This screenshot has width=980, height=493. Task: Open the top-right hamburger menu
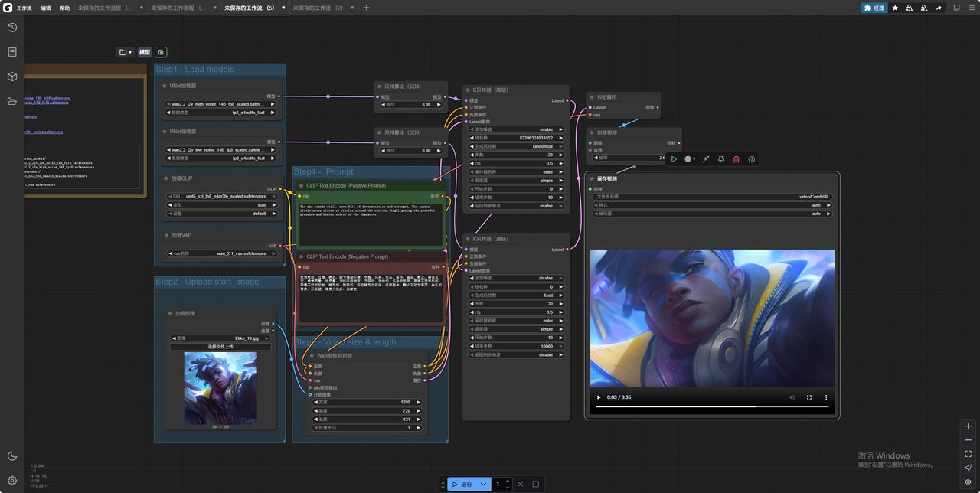(x=971, y=8)
